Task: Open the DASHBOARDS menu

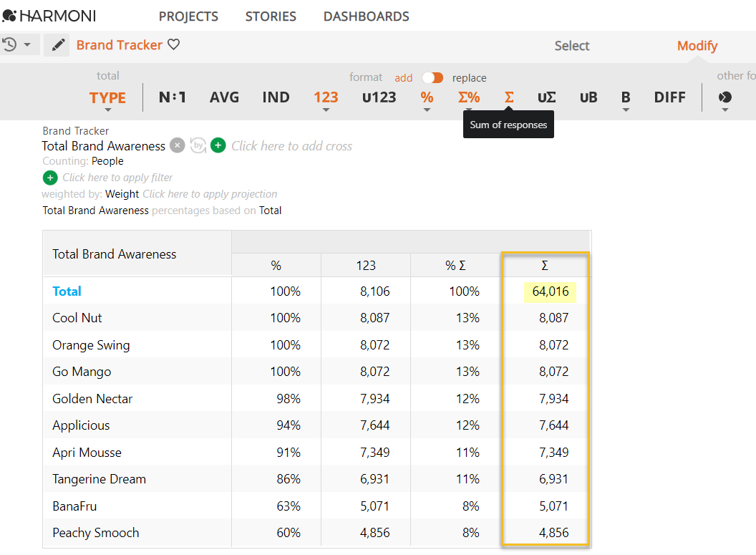Action: (x=366, y=16)
